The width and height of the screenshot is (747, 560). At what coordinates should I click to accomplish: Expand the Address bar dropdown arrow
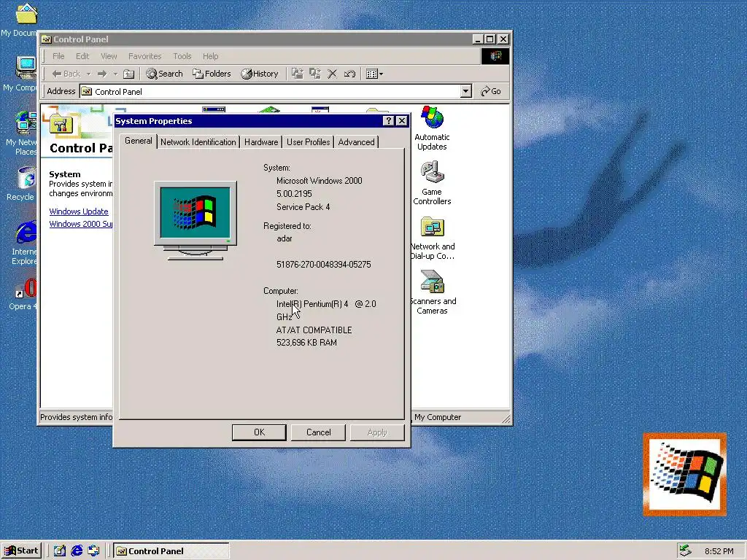466,91
